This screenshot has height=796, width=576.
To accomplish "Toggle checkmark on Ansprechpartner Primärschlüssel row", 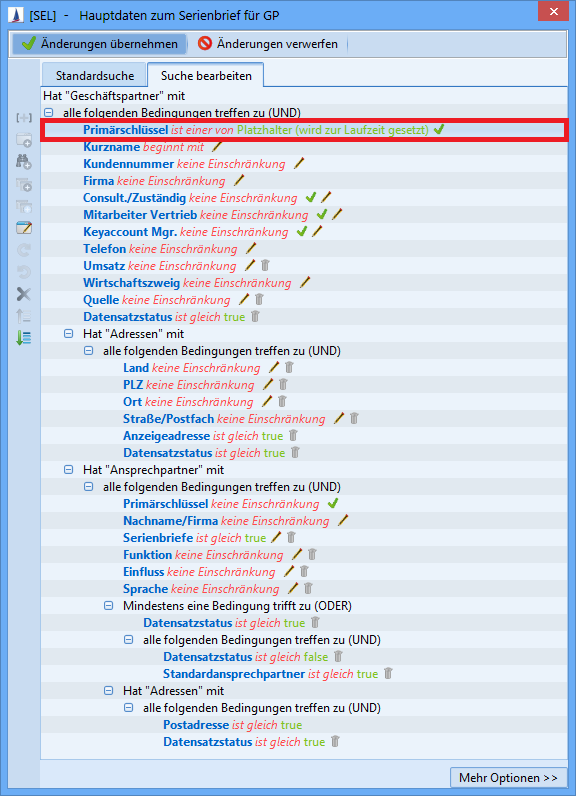I will click(x=333, y=504).
